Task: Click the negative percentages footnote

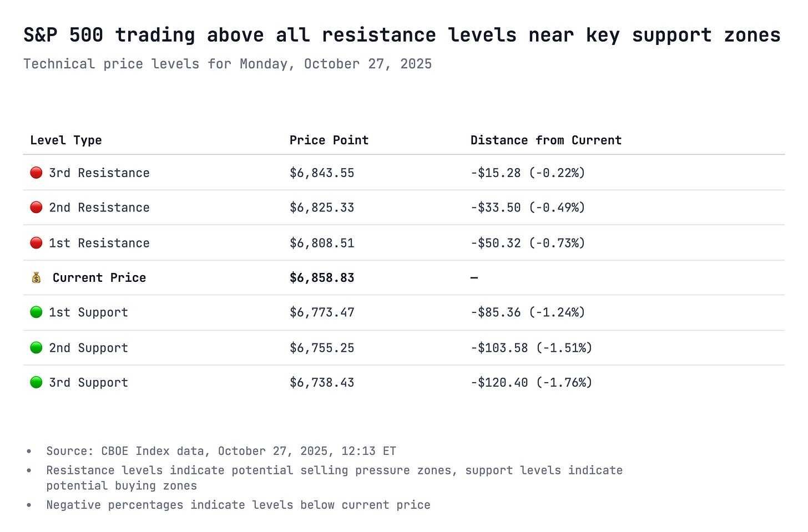Action: pos(238,505)
